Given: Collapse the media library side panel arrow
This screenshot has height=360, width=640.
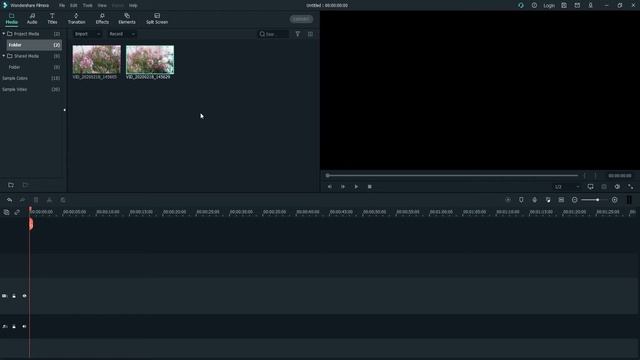Looking at the screenshot, I should [x=64, y=110].
